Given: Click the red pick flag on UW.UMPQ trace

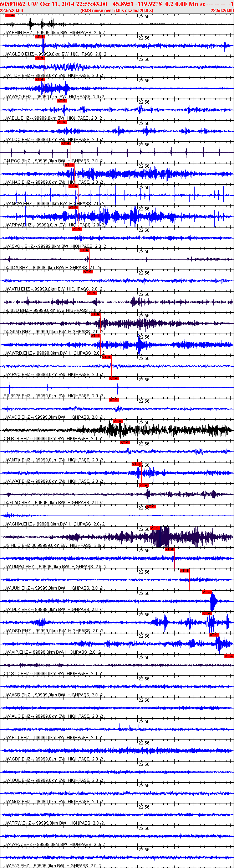Looking at the screenshot, I should pos(170,549).
